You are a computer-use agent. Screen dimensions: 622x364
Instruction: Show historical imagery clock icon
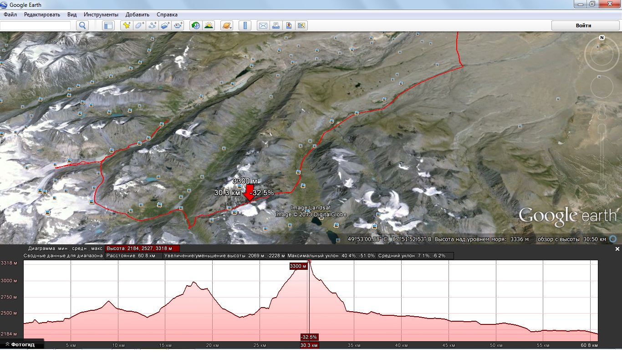click(195, 25)
